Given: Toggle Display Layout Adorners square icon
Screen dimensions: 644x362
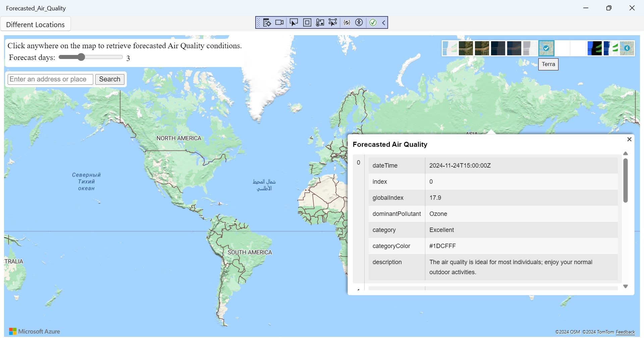Looking at the screenshot, I should 307,22.
